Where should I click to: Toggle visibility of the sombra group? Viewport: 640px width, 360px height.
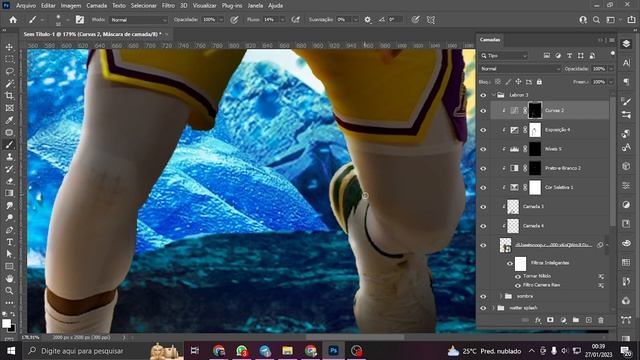click(483, 296)
